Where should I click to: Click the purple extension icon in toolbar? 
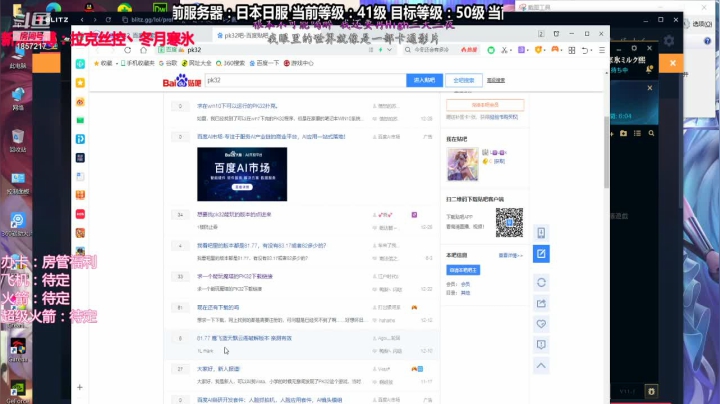pyautogui.click(x=521, y=50)
